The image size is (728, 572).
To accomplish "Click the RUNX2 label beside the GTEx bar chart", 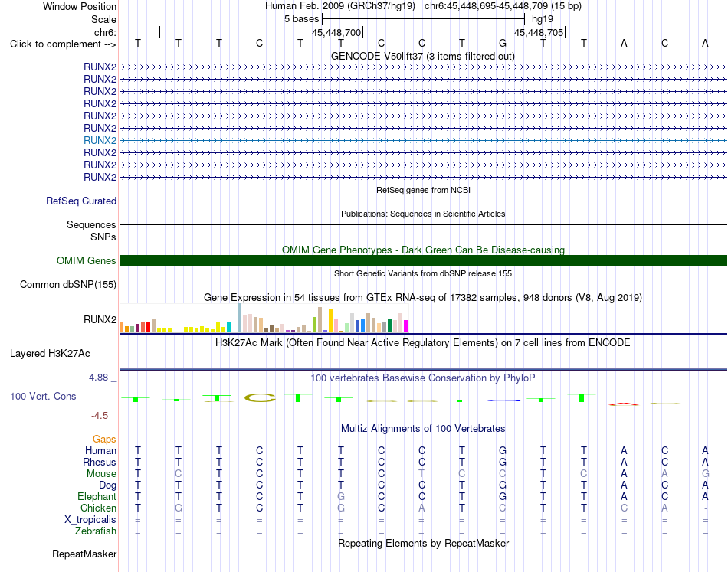I will click(x=100, y=319).
